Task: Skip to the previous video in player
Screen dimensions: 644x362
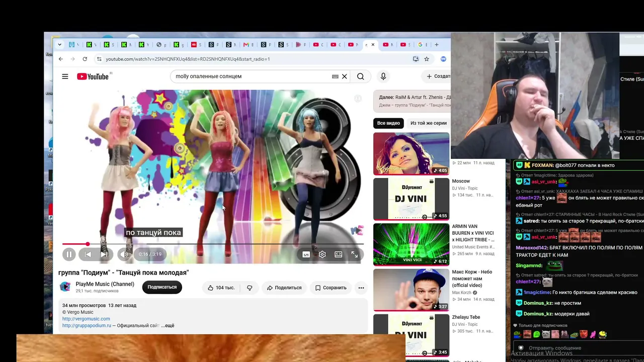Action: pyautogui.click(x=88, y=254)
